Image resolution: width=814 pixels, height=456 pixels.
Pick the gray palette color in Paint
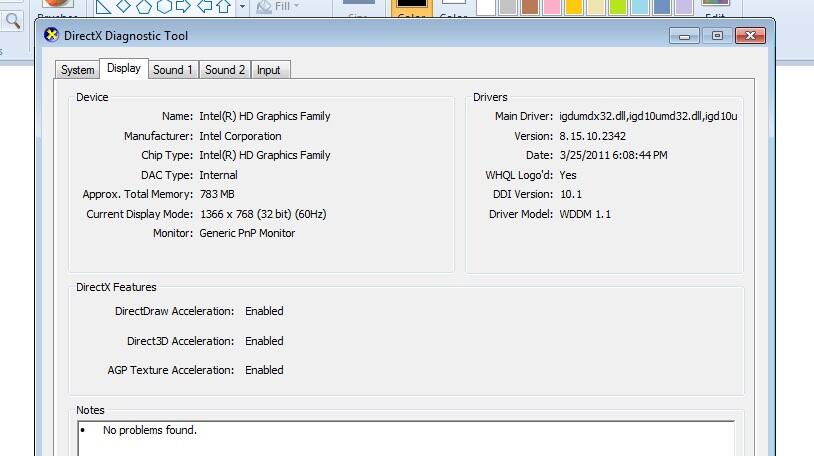tap(508, 7)
